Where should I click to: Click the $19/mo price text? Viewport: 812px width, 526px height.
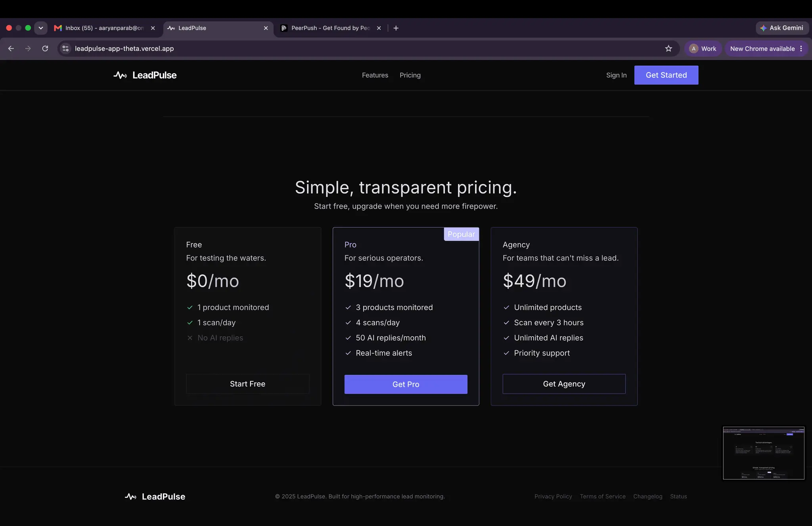tap(374, 281)
